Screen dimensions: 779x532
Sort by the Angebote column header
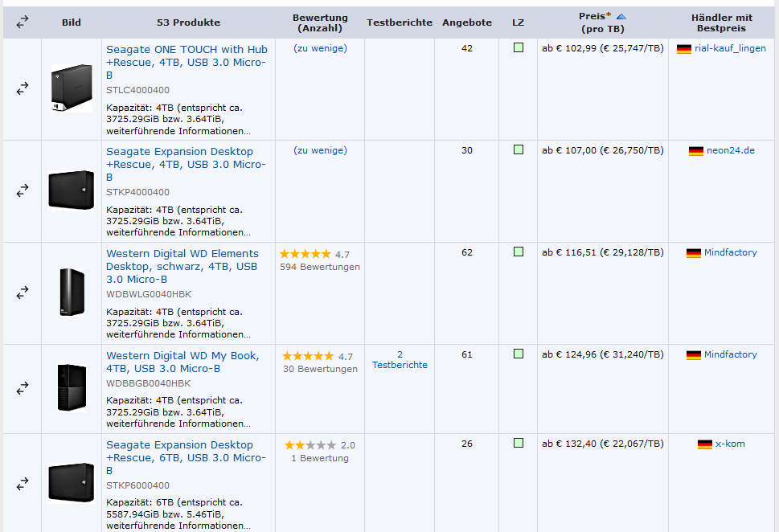click(467, 23)
